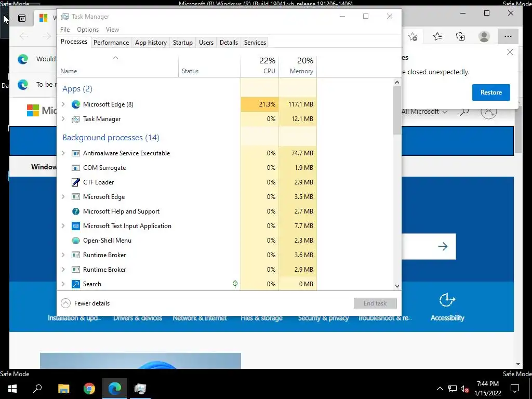Switch to the Performance tab
The height and width of the screenshot is (399, 532).
[x=111, y=43]
